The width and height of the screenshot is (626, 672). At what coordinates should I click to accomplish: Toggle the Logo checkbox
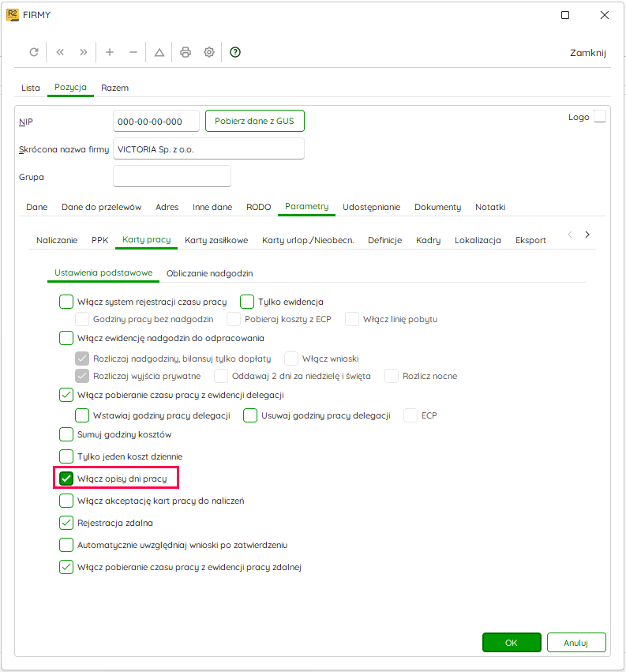click(x=600, y=116)
